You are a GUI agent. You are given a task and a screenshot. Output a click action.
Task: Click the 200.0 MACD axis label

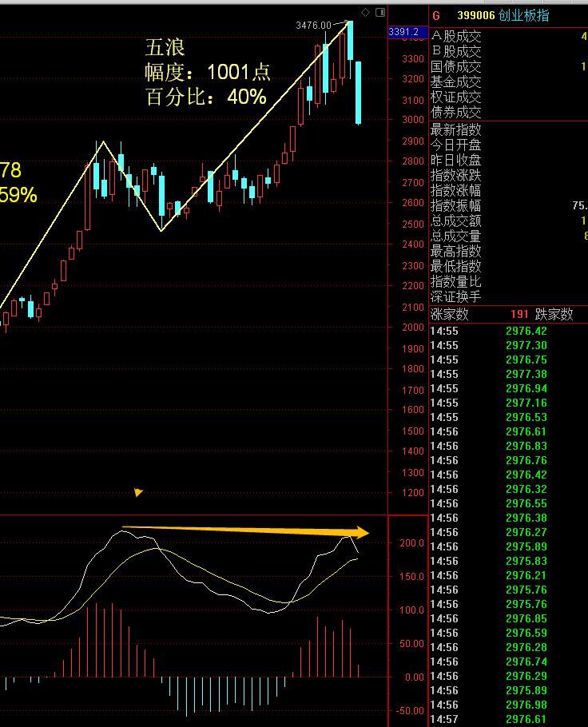pyautogui.click(x=411, y=543)
